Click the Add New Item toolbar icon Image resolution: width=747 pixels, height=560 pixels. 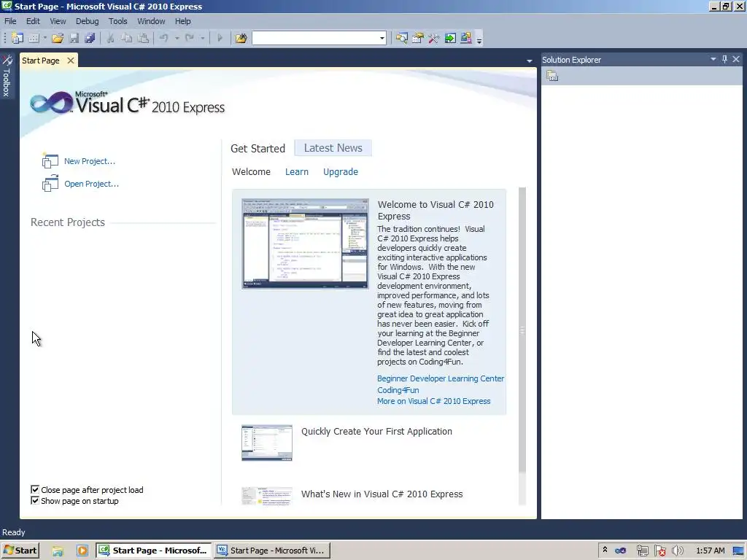pos(34,38)
